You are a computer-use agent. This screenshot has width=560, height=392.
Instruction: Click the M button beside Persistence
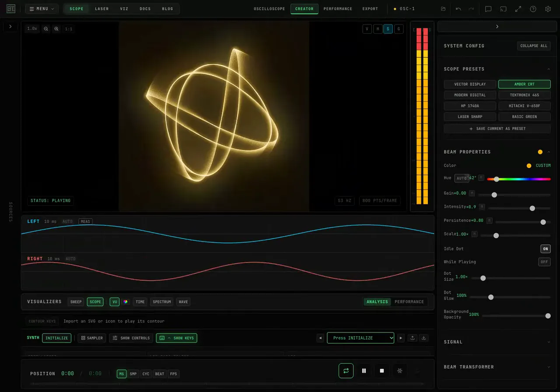tap(490, 220)
